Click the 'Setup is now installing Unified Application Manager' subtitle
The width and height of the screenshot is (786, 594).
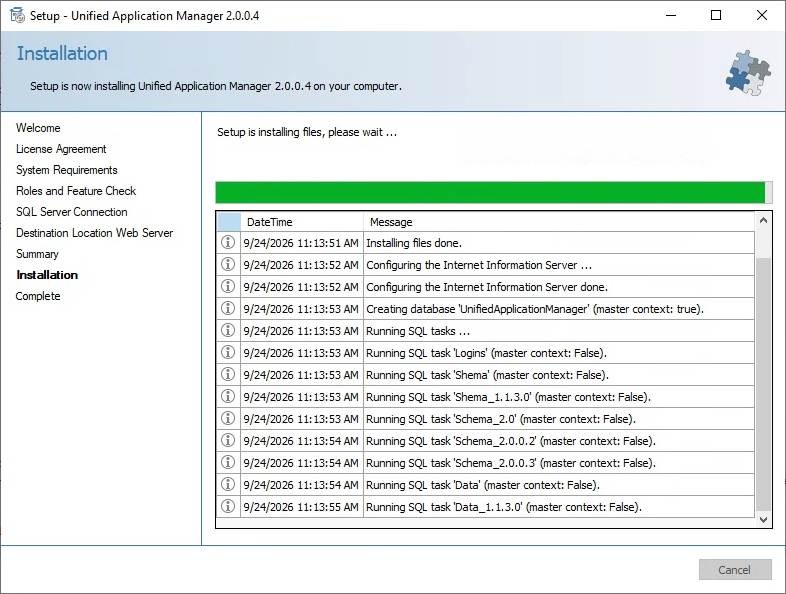click(216, 86)
